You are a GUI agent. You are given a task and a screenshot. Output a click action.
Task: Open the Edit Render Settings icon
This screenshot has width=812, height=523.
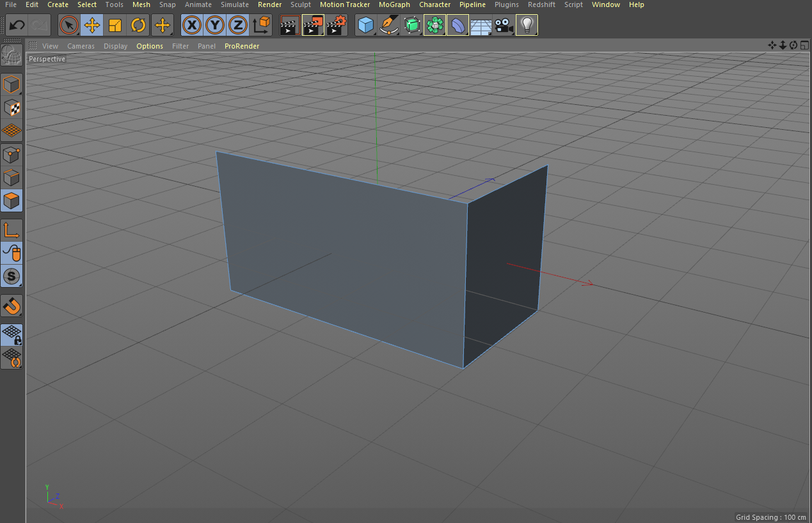click(337, 26)
